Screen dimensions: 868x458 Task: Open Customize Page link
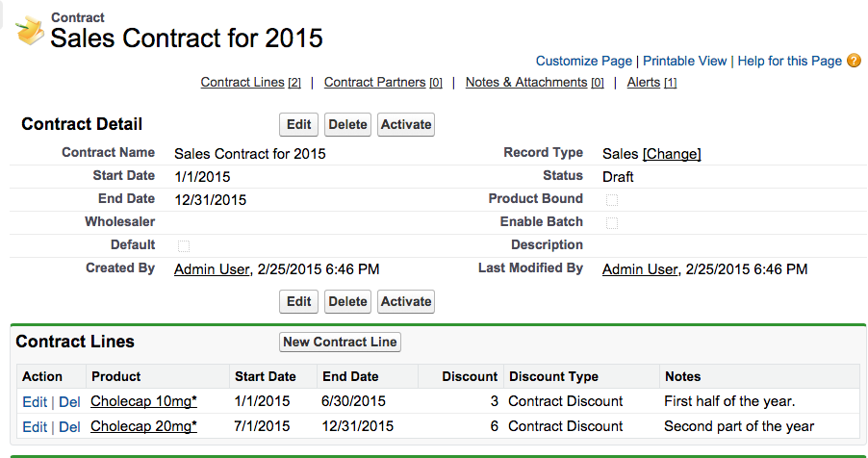(584, 61)
